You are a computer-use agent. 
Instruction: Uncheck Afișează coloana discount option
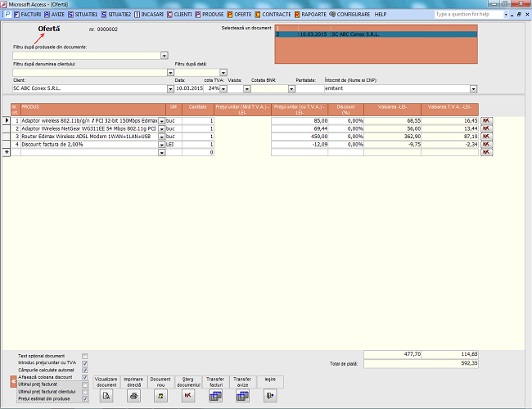tap(85, 377)
